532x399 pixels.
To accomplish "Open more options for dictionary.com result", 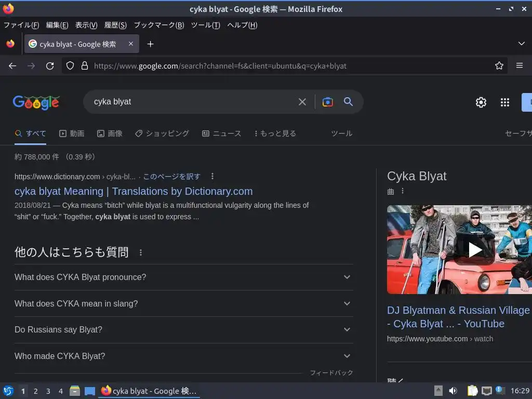I will click(212, 176).
